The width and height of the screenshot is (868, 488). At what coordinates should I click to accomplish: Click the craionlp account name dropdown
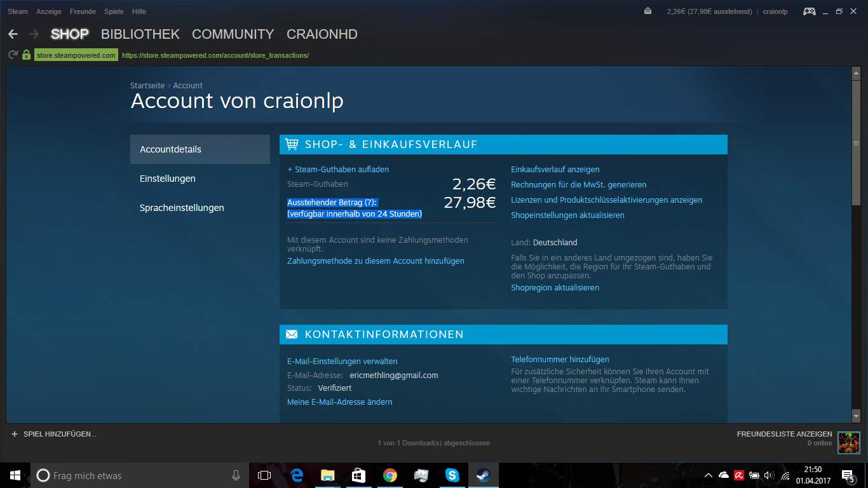775,11
